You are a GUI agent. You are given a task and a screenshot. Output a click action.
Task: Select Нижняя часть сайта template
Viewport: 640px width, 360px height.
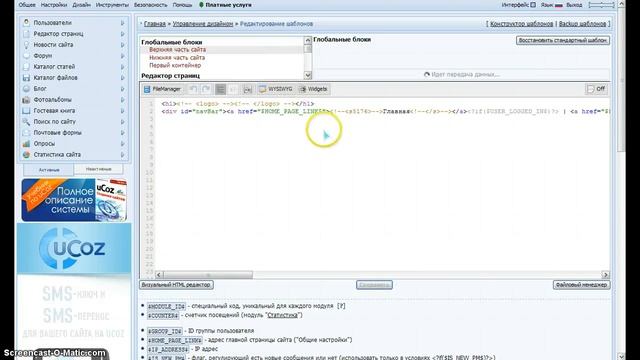(x=177, y=58)
